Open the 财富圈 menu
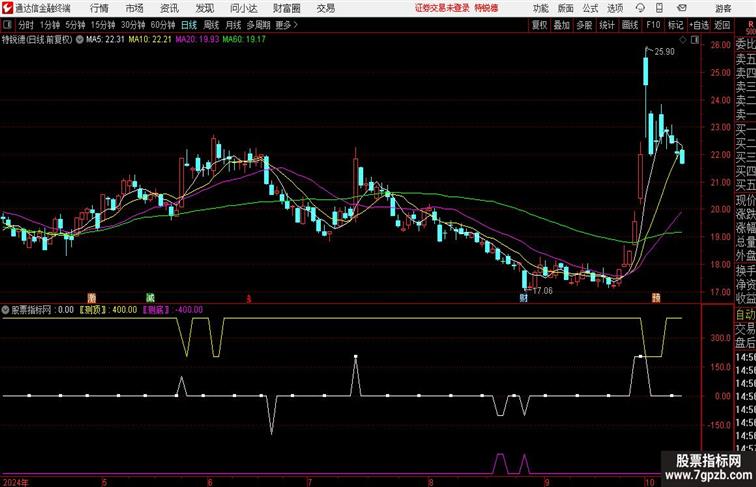Image resolution: width=756 pixels, height=487 pixels. click(x=287, y=8)
